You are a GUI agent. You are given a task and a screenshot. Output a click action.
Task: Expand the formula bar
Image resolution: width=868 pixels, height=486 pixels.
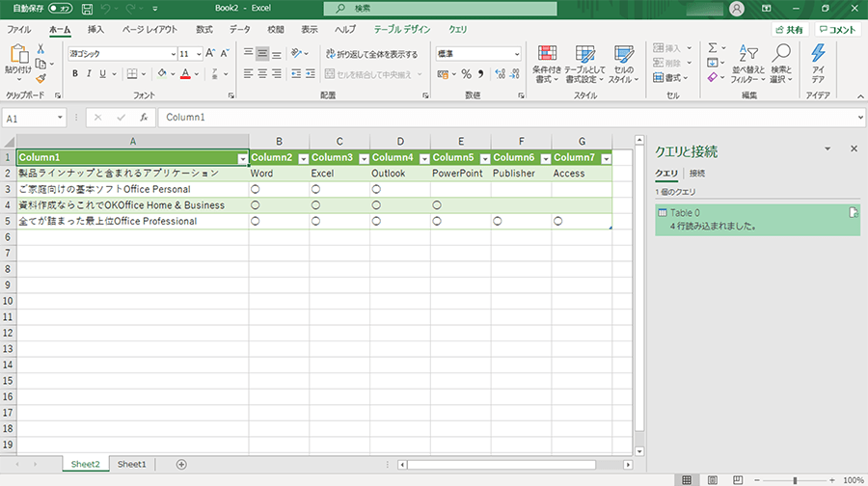[x=860, y=118]
